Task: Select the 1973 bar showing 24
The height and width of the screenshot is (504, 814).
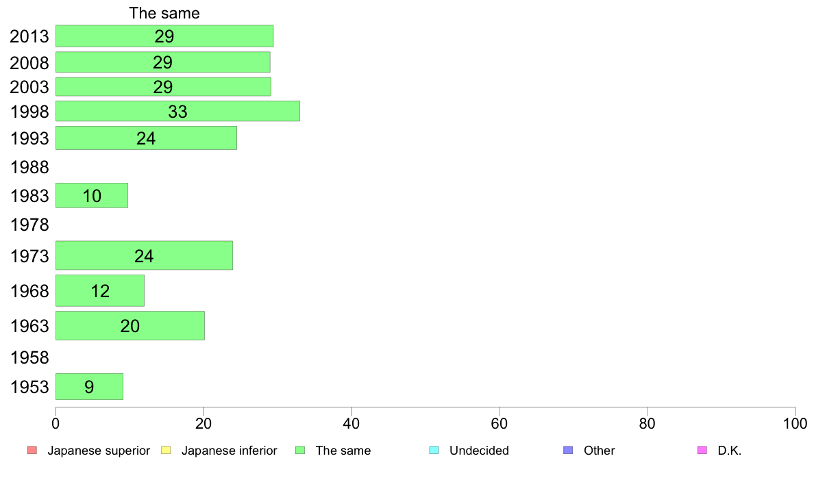Action: pyautogui.click(x=144, y=255)
